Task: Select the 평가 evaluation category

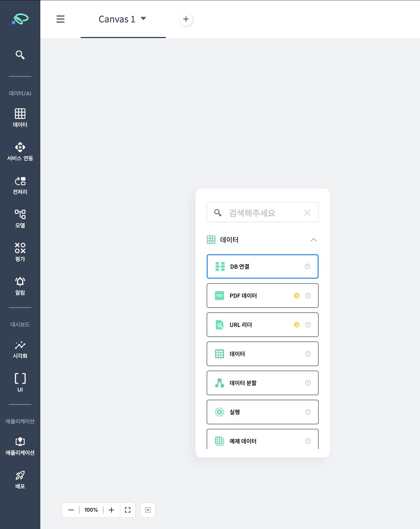Action: 20,252
